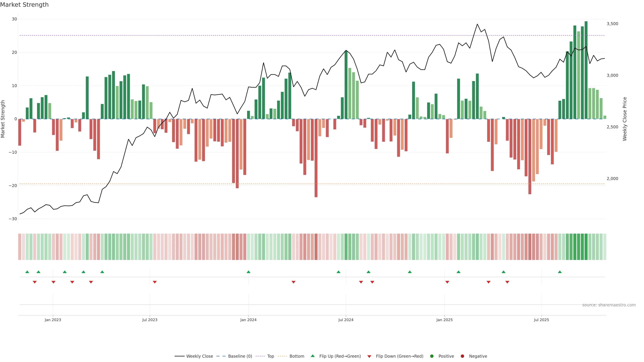Image resolution: width=644 pixels, height=362 pixels.
Task: Click the Market Strength chart title
Action: tap(24, 5)
